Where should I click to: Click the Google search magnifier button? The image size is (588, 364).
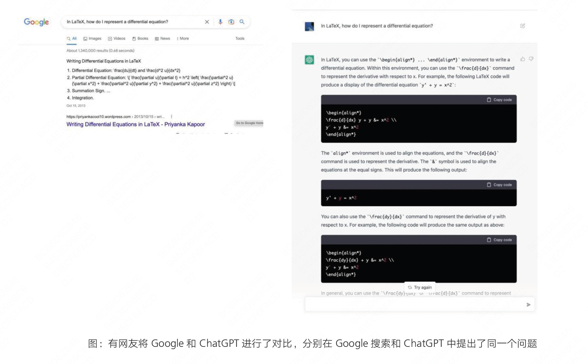click(242, 22)
